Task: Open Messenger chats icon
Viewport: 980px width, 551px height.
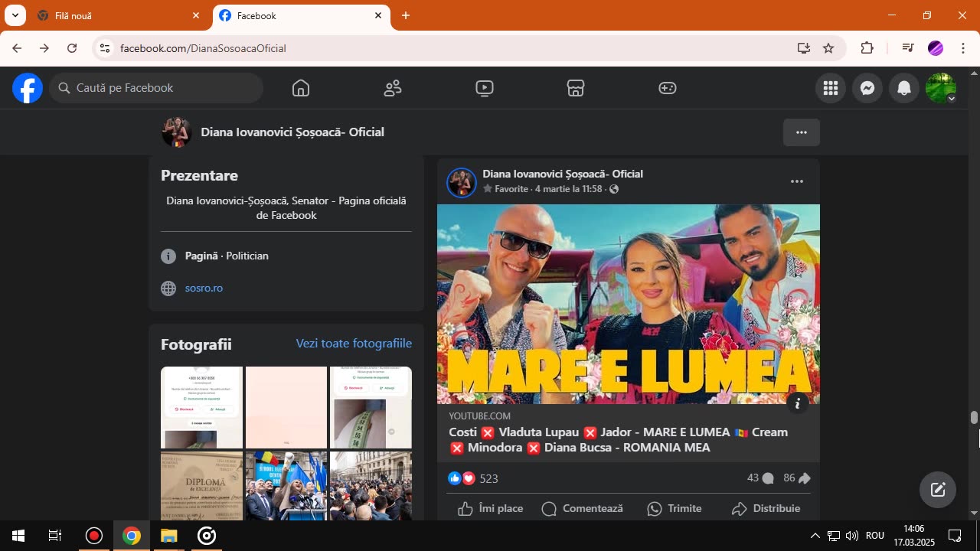Action: [x=867, y=88]
